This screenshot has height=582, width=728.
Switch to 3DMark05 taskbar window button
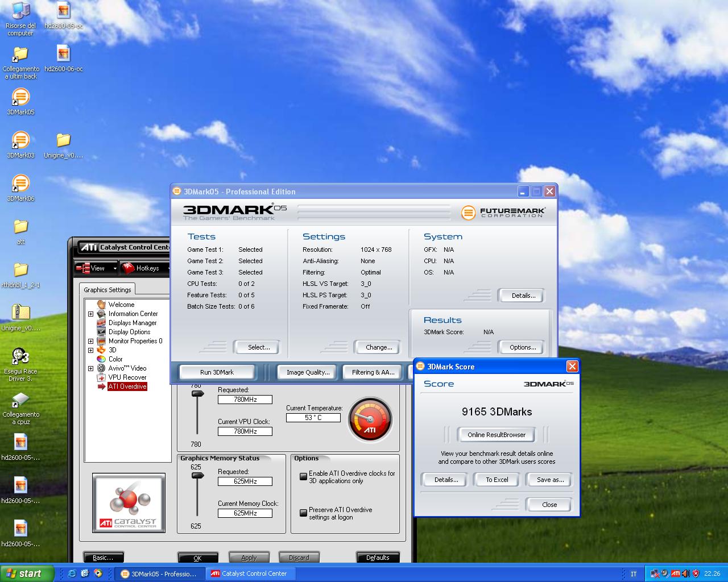(x=159, y=573)
